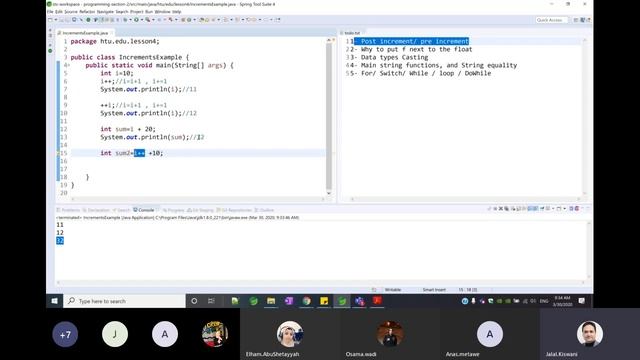Click console output line '11'
This screenshot has height=360, width=640.
60,225
